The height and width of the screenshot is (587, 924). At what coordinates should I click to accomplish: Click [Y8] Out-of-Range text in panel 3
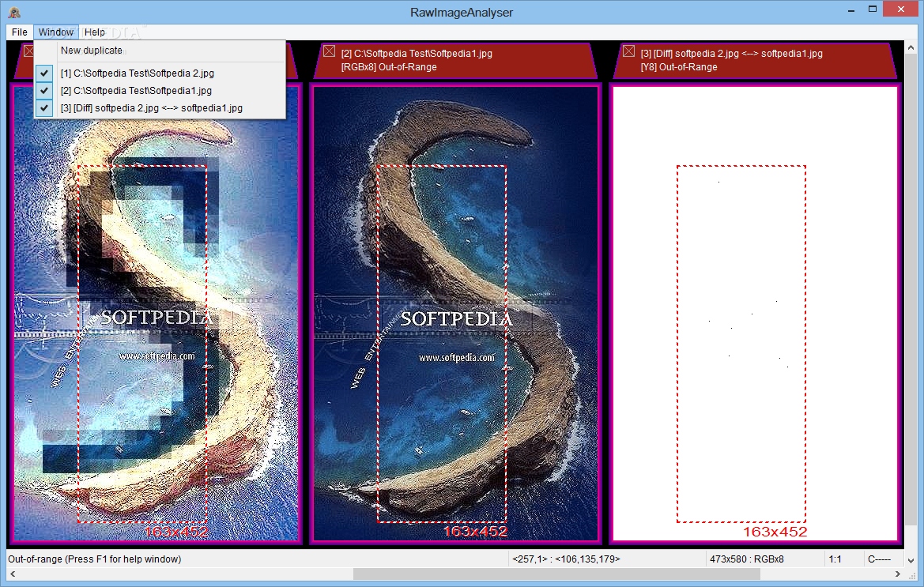coord(679,67)
